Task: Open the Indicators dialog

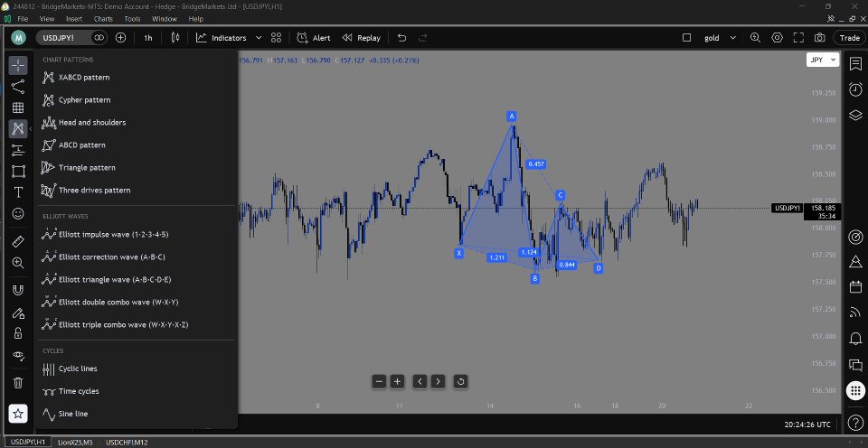Action: click(222, 38)
